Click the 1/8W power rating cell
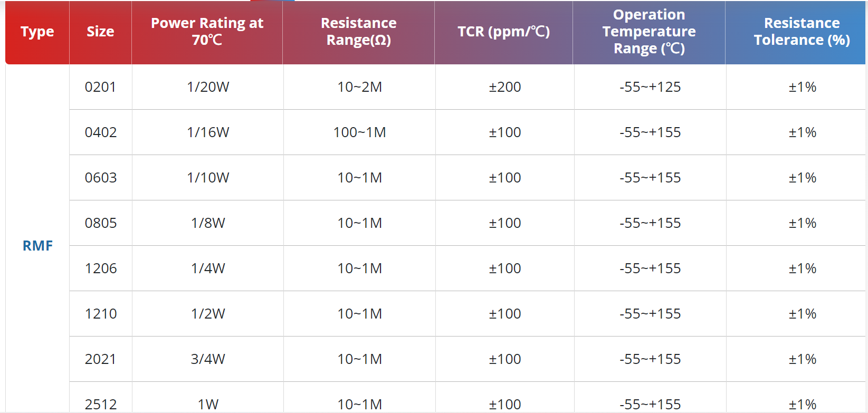The image size is (868, 413). [x=208, y=223]
